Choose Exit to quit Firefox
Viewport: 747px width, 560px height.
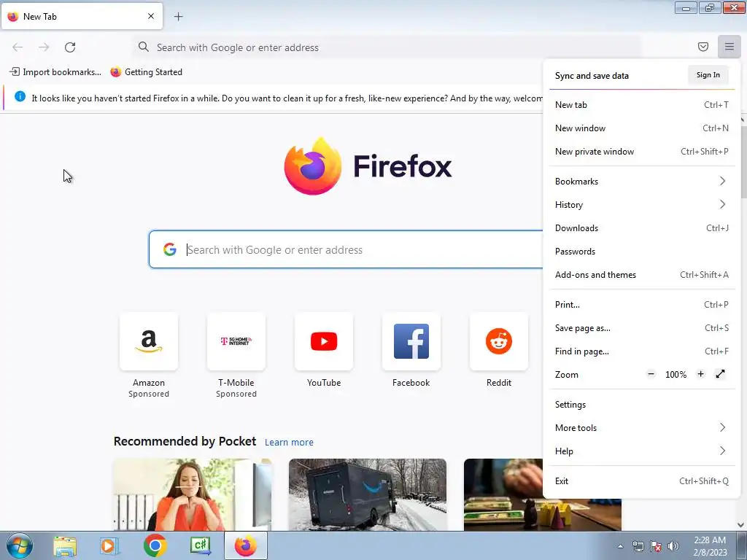click(642, 481)
